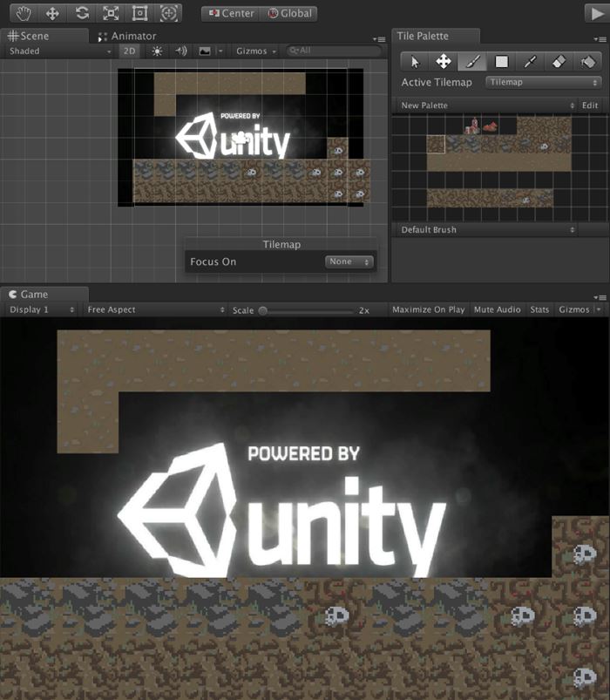Image resolution: width=610 pixels, height=700 pixels.
Task: Choose the Paintbrush tool in Tile Palette
Action: click(471, 62)
